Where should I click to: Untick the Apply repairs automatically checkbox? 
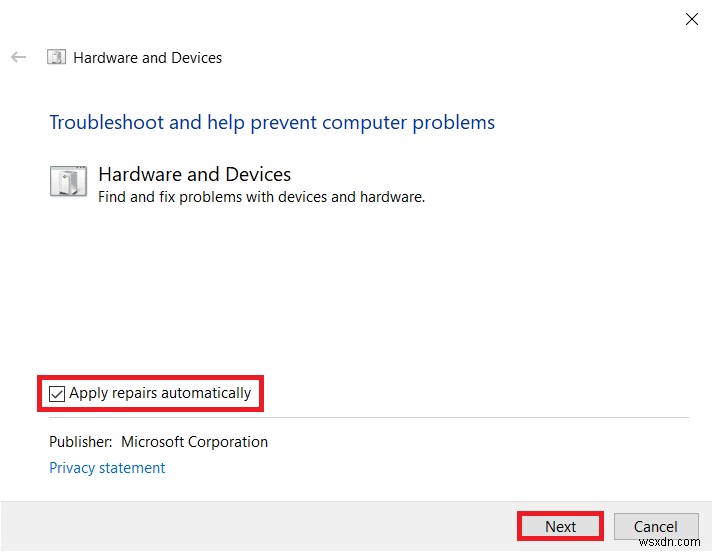pyautogui.click(x=57, y=394)
